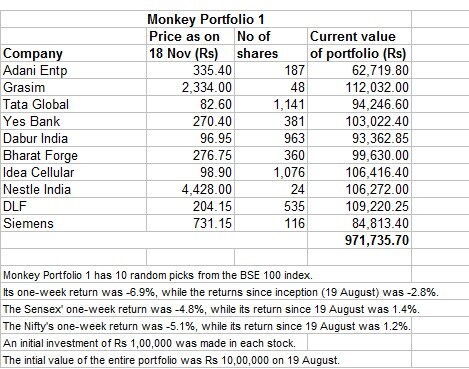The height and width of the screenshot is (369, 469).
Task: Select Idea Cellular shares cell 1,076
Action: click(271, 172)
